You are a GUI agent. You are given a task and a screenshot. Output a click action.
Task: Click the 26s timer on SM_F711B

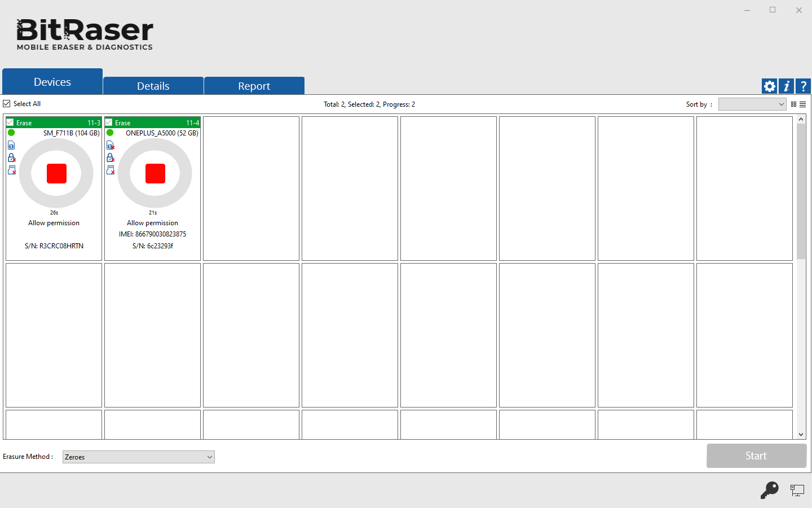pos(54,213)
